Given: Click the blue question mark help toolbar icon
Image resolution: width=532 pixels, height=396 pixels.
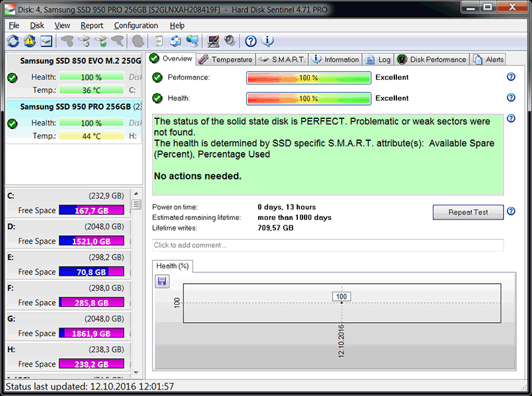Looking at the screenshot, I should tap(251, 41).
